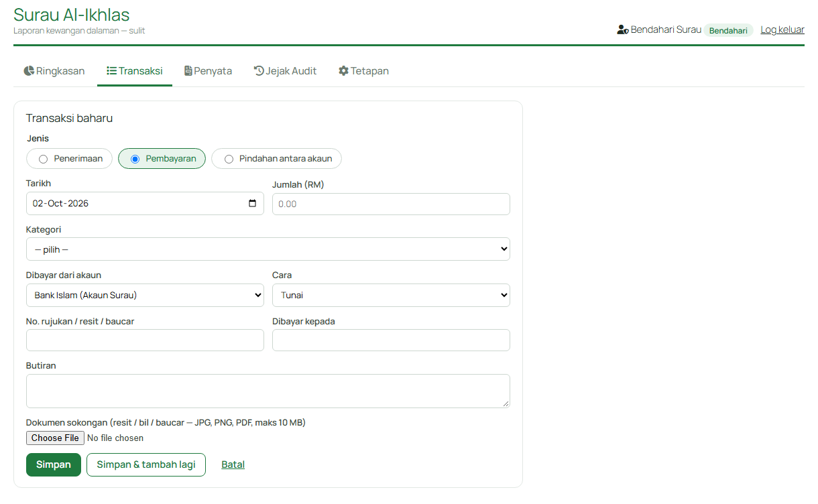
Task: Open the Penyata tab
Action: click(x=209, y=70)
